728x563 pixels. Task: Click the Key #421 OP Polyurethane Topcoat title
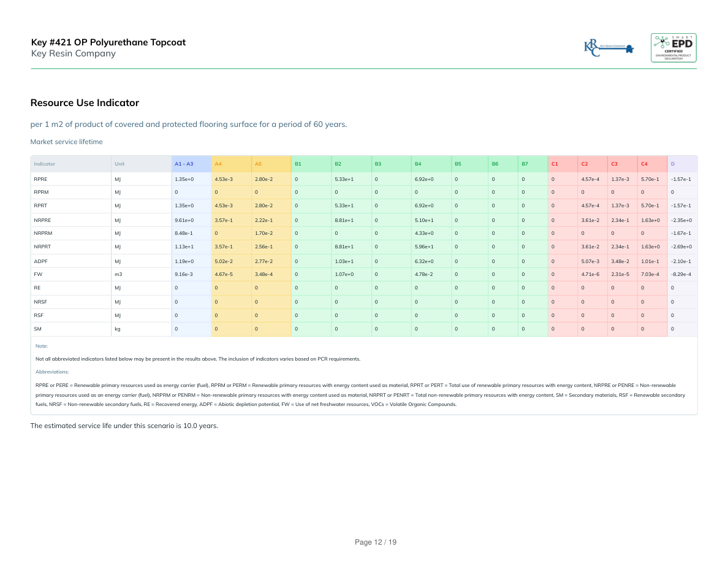(x=108, y=42)
